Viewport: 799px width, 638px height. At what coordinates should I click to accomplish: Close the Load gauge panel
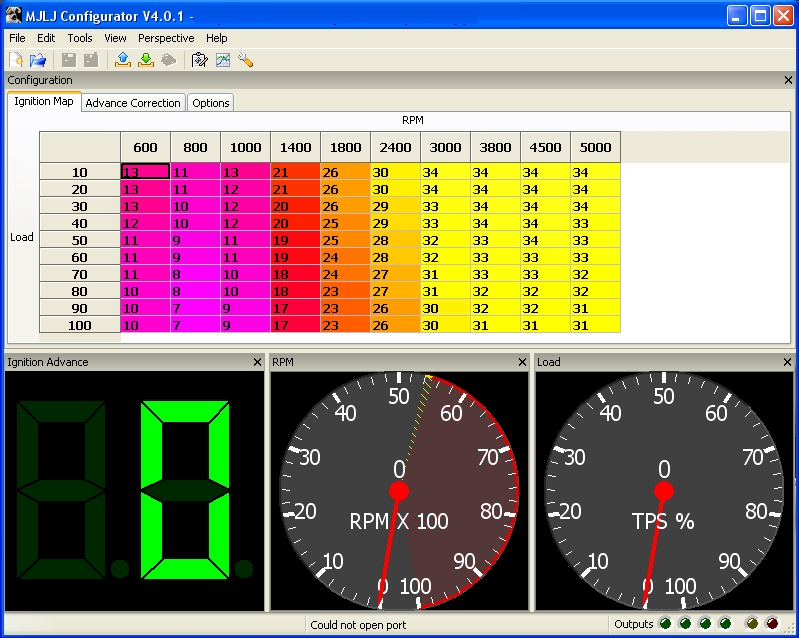pos(788,362)
